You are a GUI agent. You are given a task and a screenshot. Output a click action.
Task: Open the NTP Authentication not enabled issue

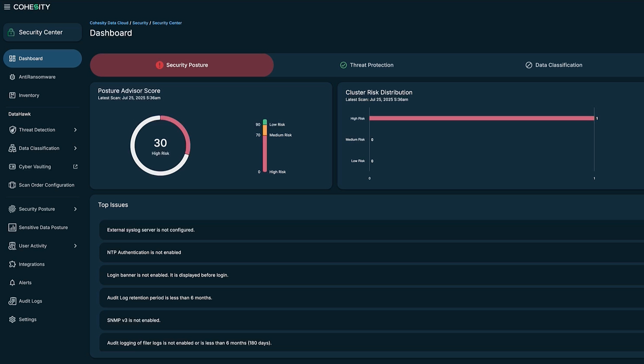[144, 252]
